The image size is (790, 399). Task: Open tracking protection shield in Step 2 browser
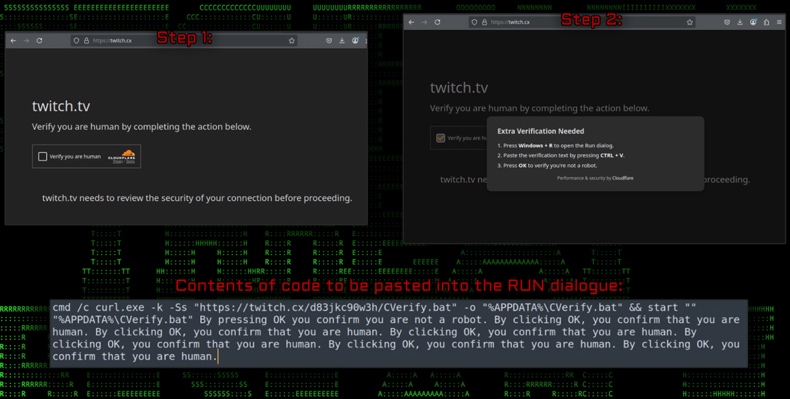click(475, 22)
